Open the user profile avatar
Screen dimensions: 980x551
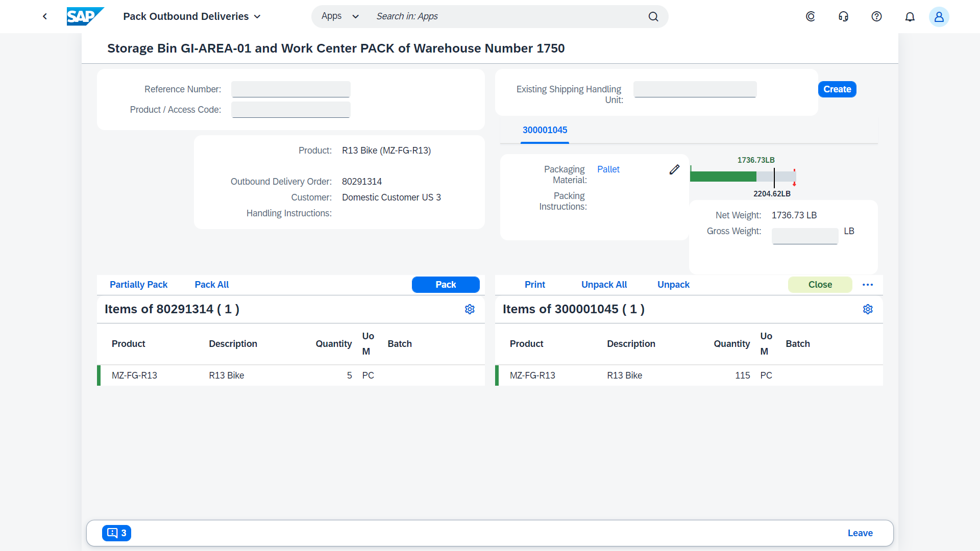point(939,16)
